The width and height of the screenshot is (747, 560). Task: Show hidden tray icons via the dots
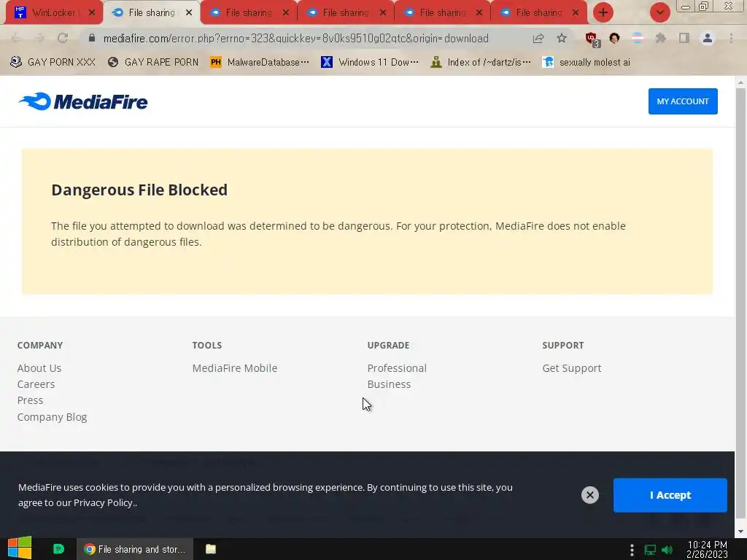coord(632,550)
